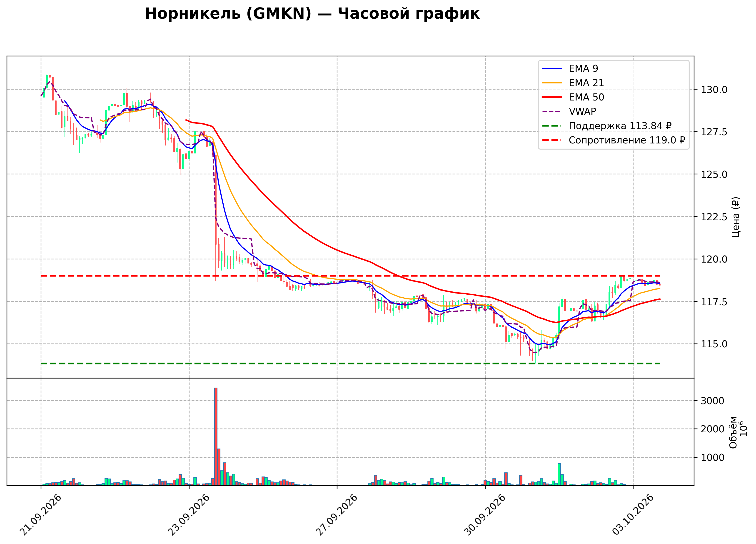Click the solid red EMA 50 legend line sample
This screenshot has width=756, height=544.
tap(552, 97)
